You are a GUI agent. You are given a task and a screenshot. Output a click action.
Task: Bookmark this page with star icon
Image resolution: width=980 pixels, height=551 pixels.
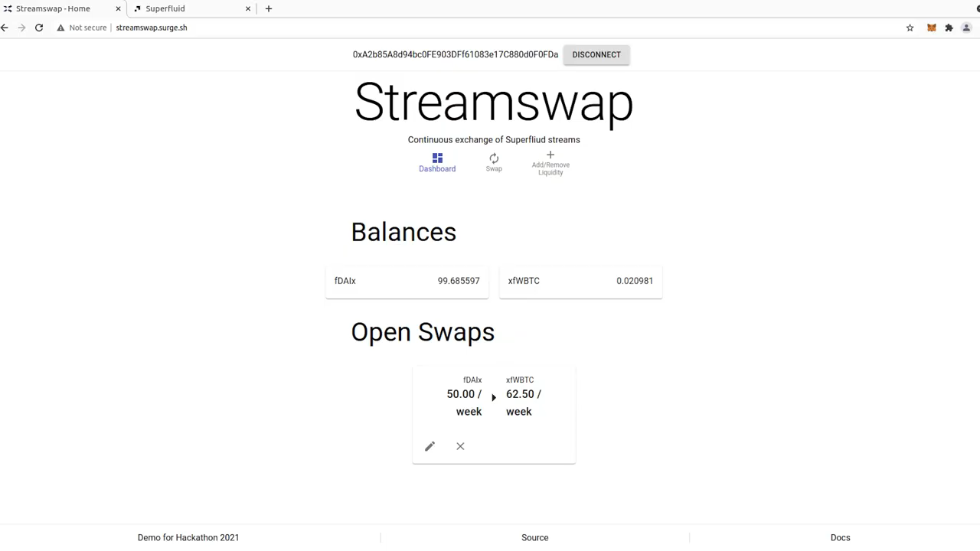(x=910, y=28)
